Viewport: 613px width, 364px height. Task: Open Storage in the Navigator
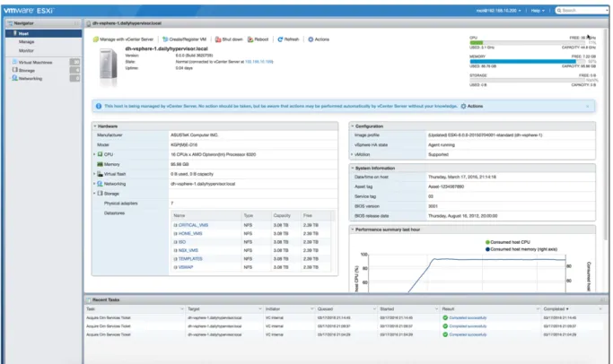[x=27, y=70]
